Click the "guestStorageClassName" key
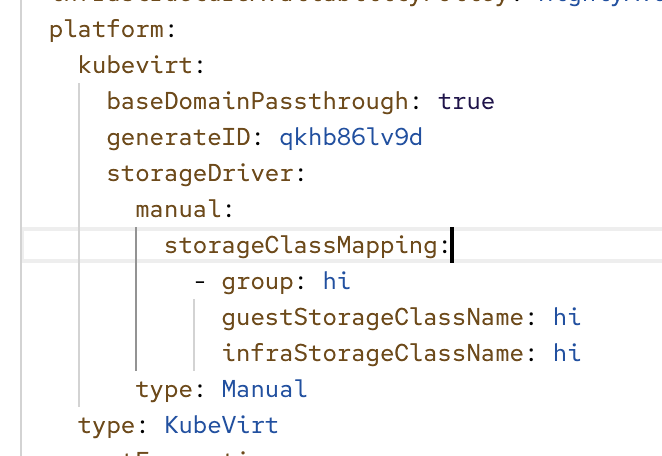The width and height of the screenshot is (662, 456). tap(373, 317)
